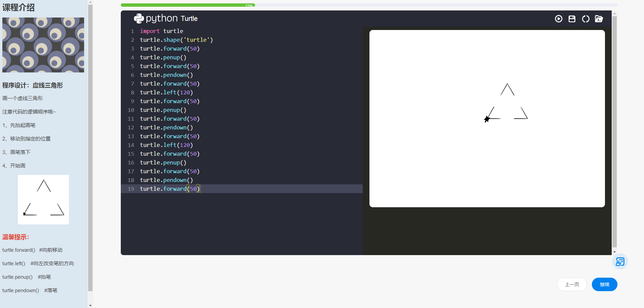
Task: Click the dashed triangle example image
Action: (x=43, y=199)
